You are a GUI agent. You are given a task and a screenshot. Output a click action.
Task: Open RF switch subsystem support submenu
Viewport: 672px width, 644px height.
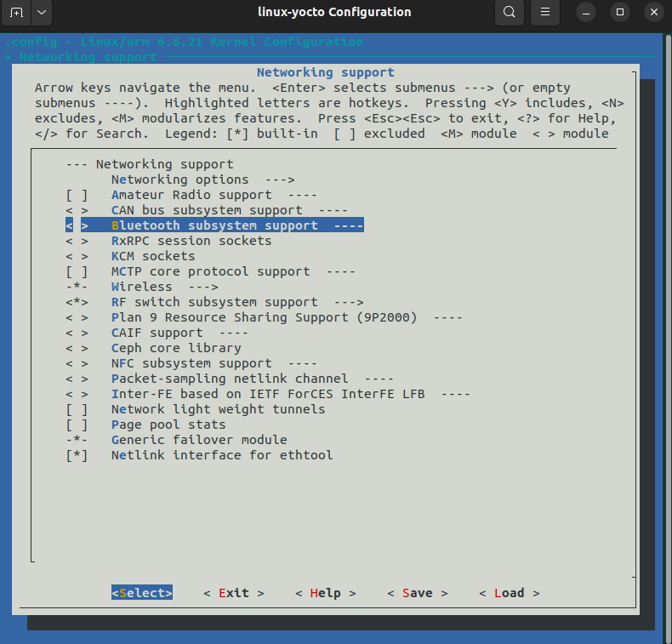pyautogui.click(x=236, y=302)
